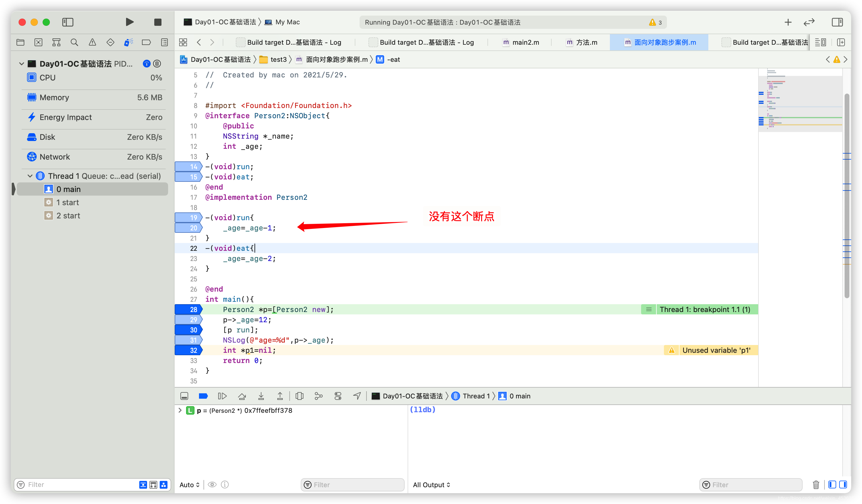Click trash icon to clear console
The image size is (862, 504).
[x=816, y=484]
